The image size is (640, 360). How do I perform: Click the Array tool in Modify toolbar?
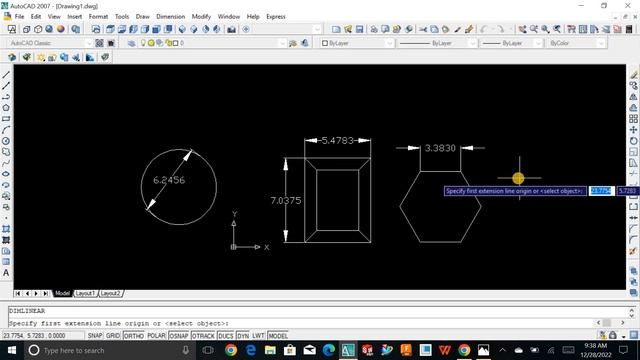pos(633,119)
